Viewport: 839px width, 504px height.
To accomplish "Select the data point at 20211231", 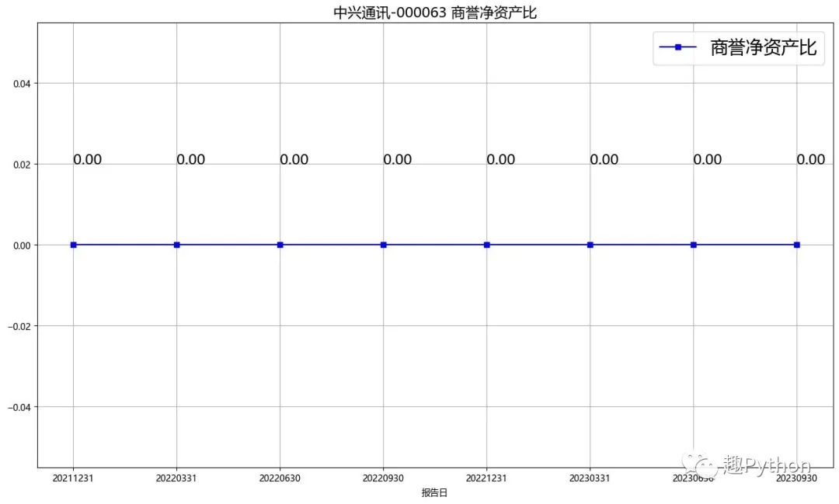I will 73,245.
